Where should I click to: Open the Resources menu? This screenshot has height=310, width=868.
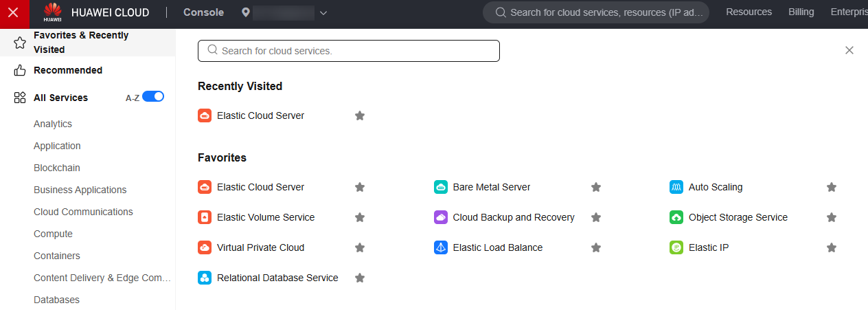pos(749,12)
